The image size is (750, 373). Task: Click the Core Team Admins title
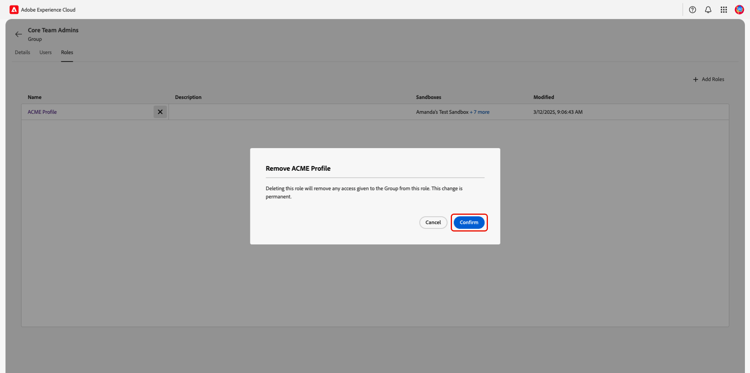click(53, 30)
